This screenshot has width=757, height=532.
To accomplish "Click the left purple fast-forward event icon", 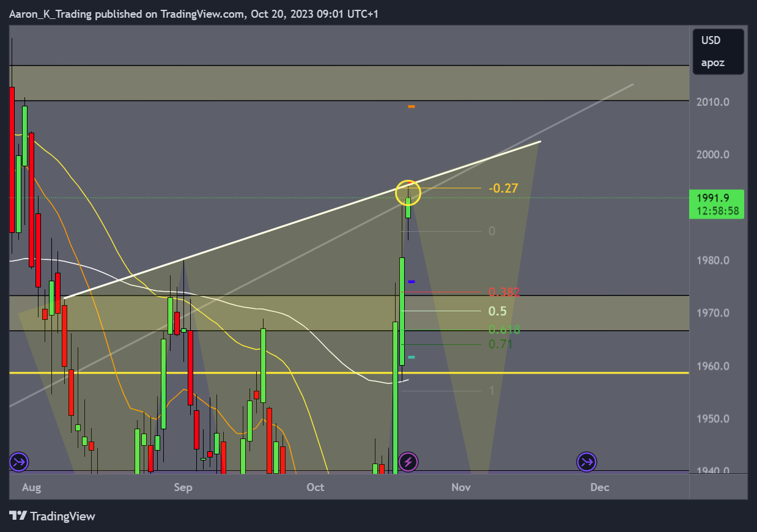I will (19, 462).
